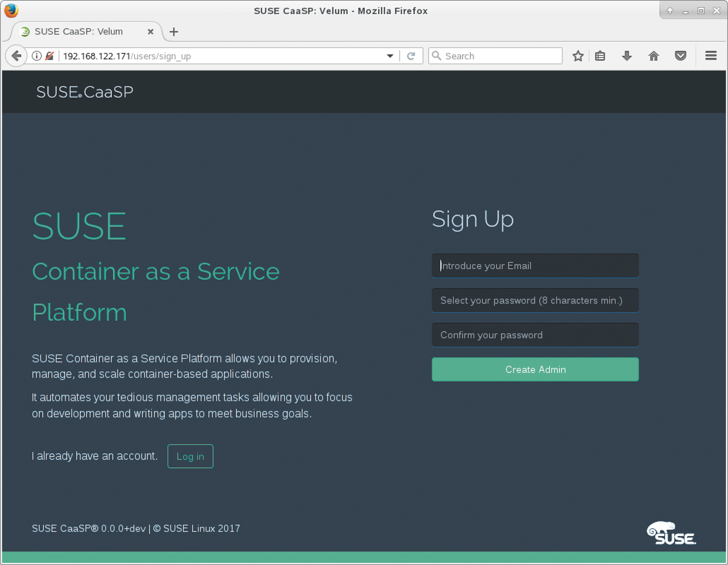Click the Firefox Search box

click(495, 56)
